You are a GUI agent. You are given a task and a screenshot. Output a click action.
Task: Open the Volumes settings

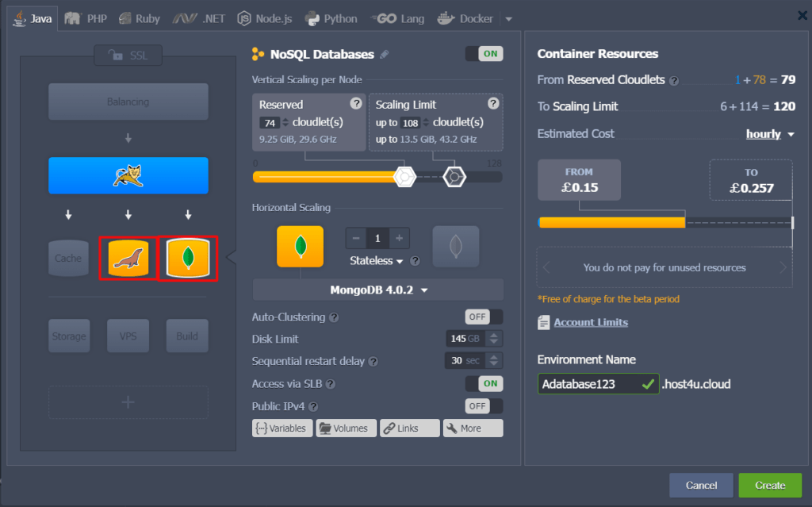(346, 428)
